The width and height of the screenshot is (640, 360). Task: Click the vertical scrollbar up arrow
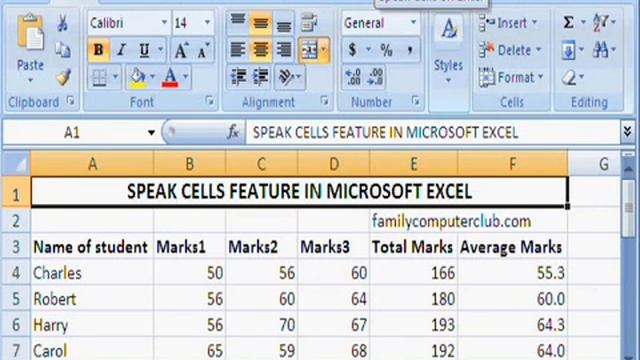[x=629, y=168]
